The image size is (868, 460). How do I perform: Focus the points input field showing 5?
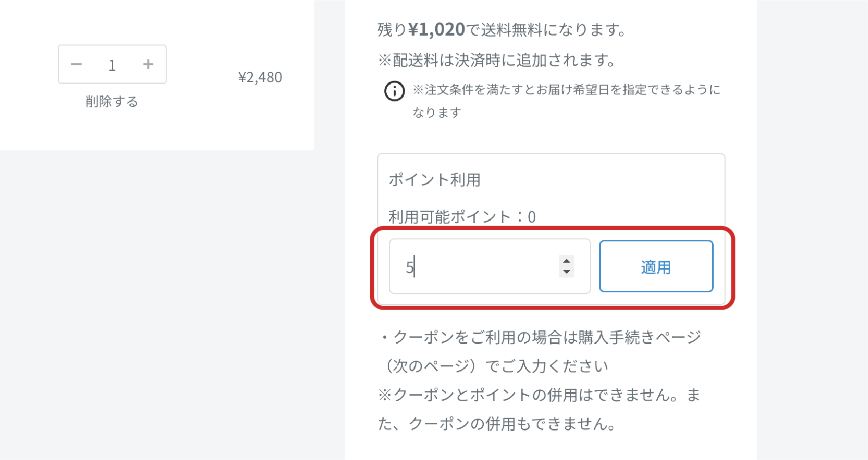tap(490, 266)
